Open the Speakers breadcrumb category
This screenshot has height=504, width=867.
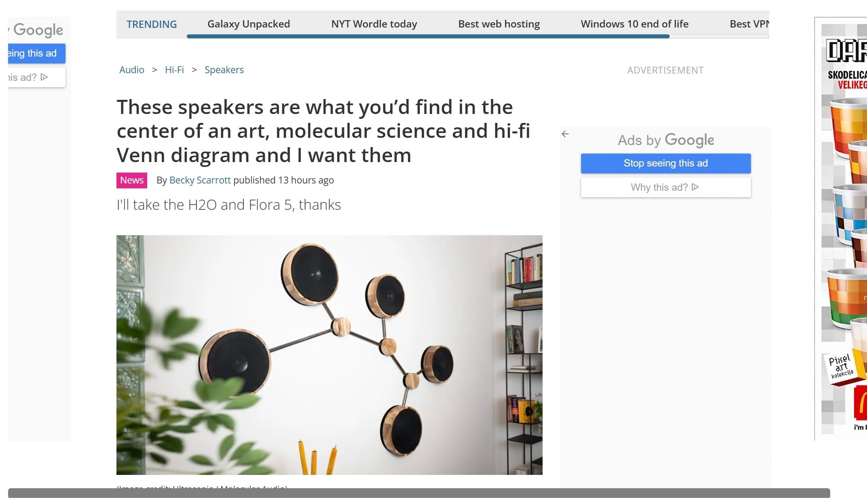click(224, 70)
